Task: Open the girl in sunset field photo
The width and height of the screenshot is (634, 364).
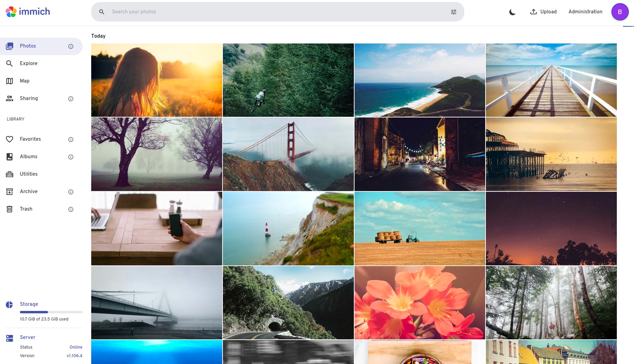Action: pyautogui.click(x=157, y=80)
